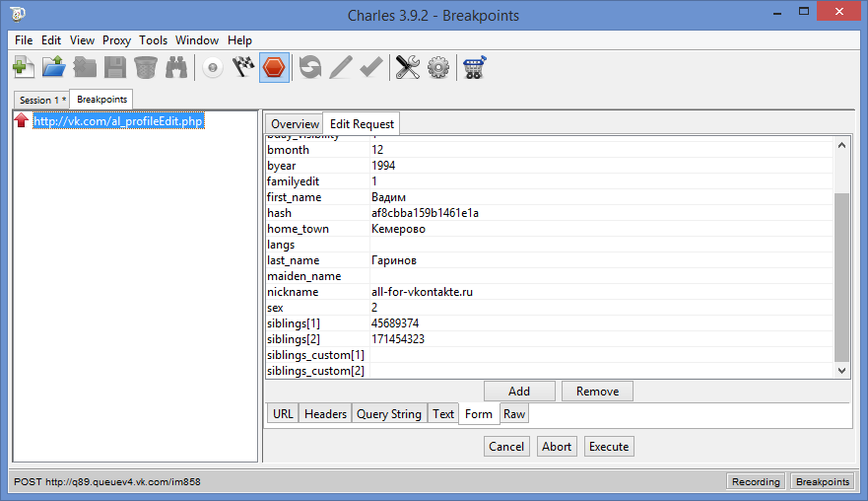Click the Charles app icon in title bar

[x=17, y=13]
